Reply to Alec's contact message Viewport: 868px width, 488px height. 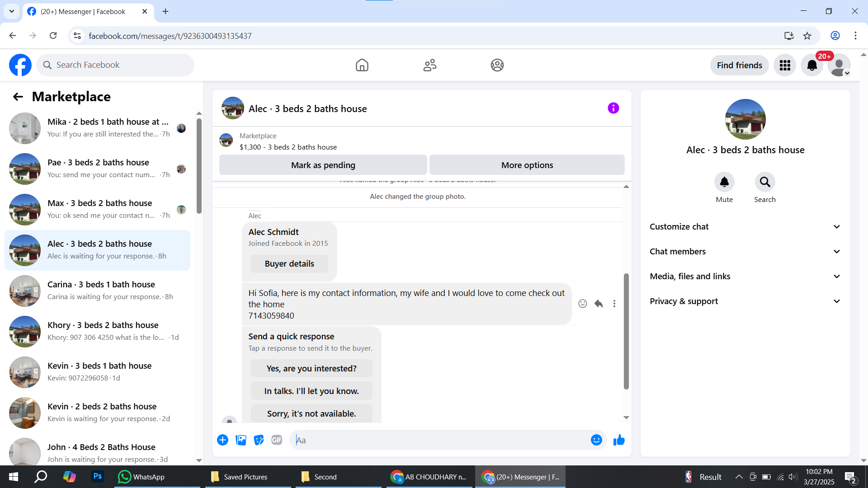coord(599,304)
